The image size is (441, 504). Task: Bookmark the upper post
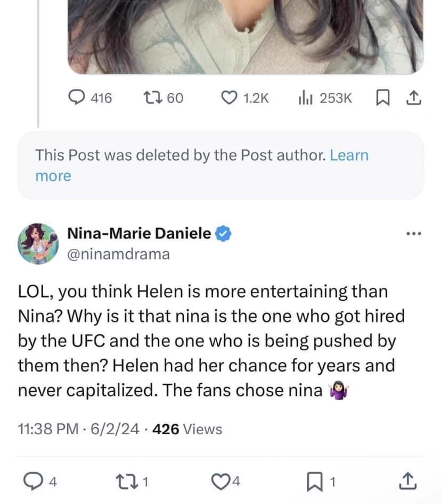[383, 98]
